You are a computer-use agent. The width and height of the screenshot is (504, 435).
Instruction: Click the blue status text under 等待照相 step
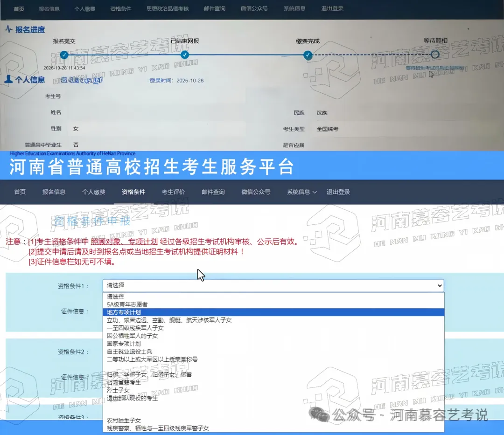coord(435,68)
